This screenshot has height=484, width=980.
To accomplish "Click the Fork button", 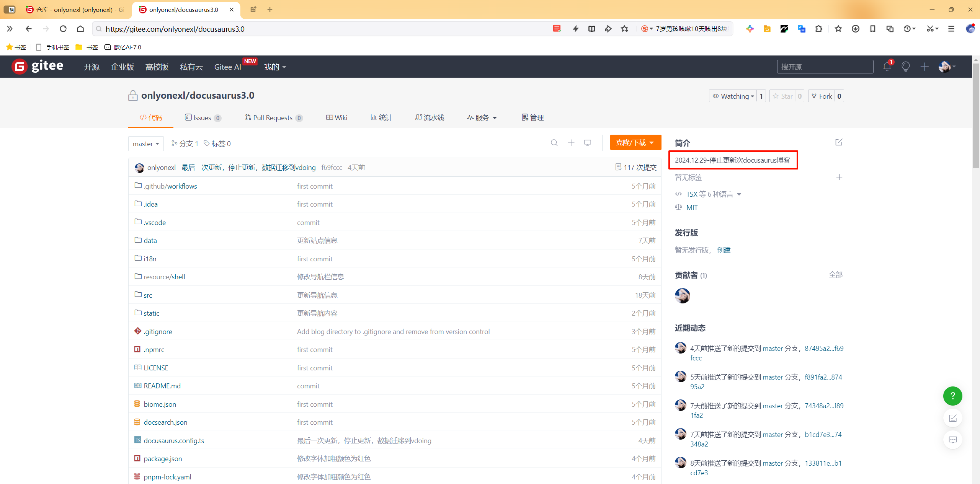I will point(822,96).
